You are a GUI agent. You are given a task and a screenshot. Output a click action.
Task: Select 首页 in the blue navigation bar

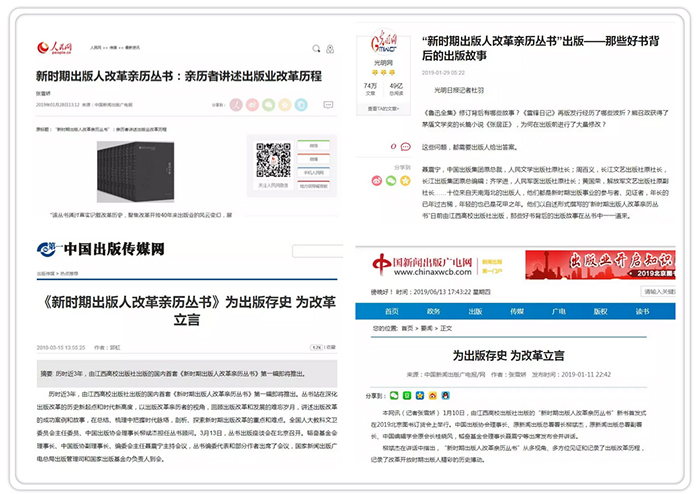point(391,311)
